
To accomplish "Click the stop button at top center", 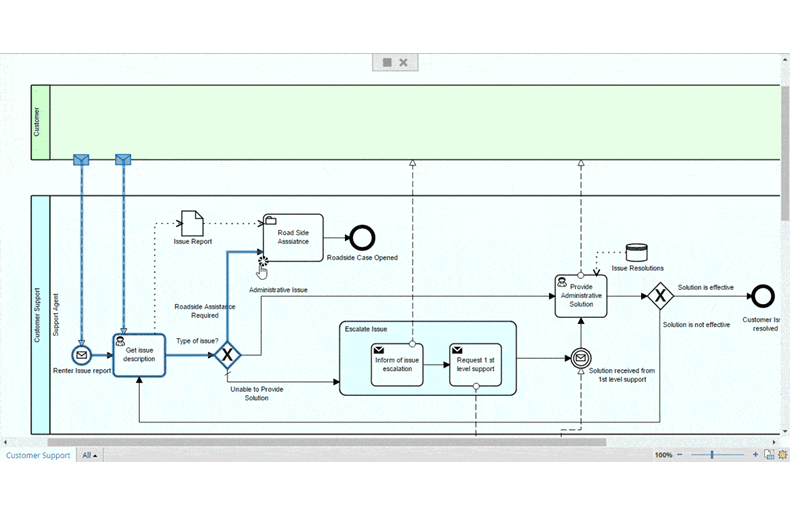I will coord(385,62).
